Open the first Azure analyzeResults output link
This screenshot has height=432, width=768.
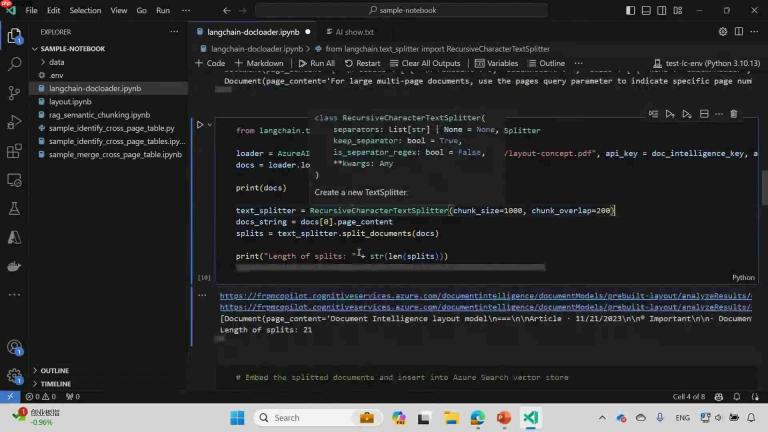pyautogui.click(x=485, y=296)
